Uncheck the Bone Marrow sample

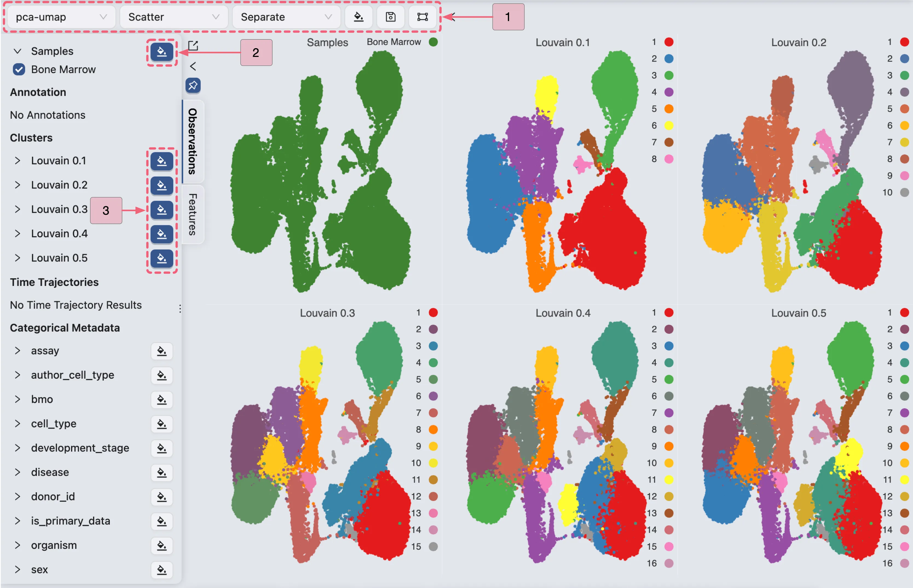pos(18,69)
